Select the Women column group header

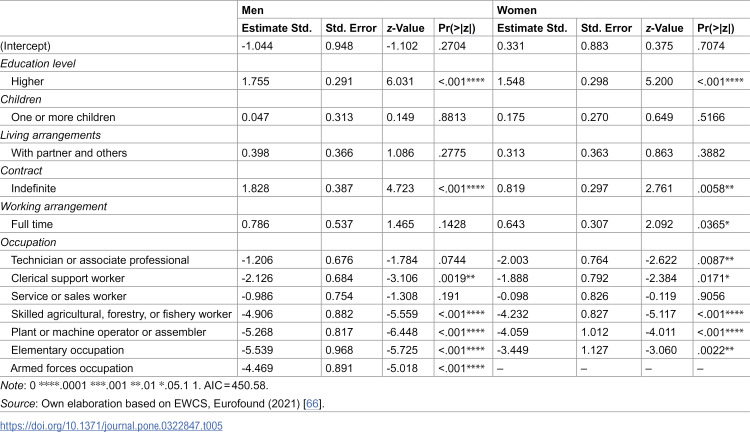click(517, 10)
